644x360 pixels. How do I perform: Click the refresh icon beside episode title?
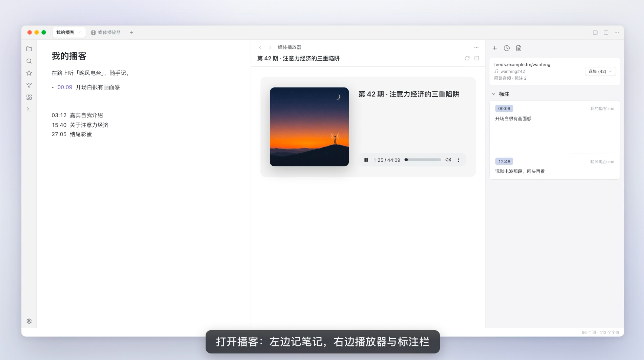[x=467, y=58]
